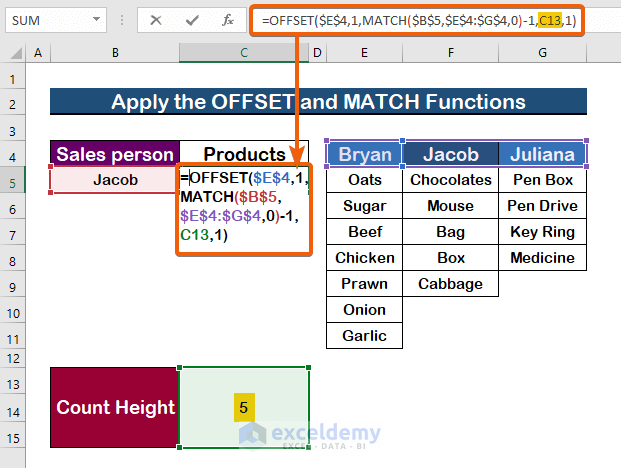Image resolution: width=621 pixels, height=468 pixels.
Task: Select column F header
Action: (x=451, y=53)
